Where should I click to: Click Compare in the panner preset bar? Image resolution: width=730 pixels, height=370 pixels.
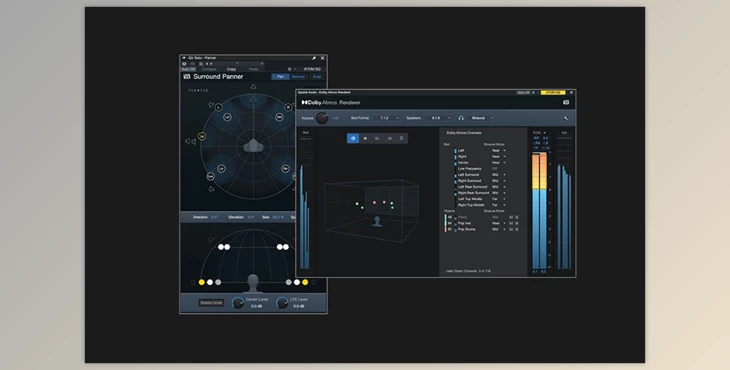point(209,69)
